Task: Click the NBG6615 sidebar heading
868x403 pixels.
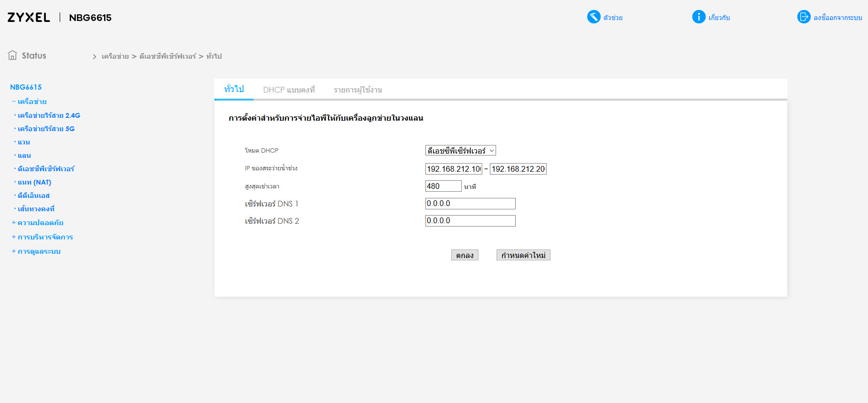Action: 26,87
